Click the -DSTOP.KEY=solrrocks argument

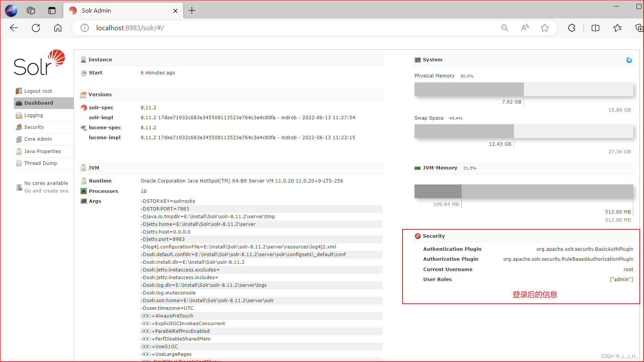coord(168,201)
